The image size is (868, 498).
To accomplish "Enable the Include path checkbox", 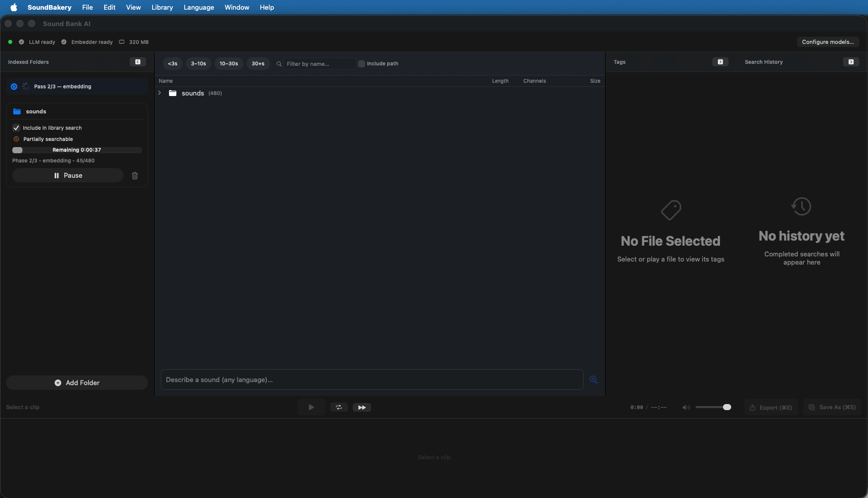I will click(x=361, y=64).
